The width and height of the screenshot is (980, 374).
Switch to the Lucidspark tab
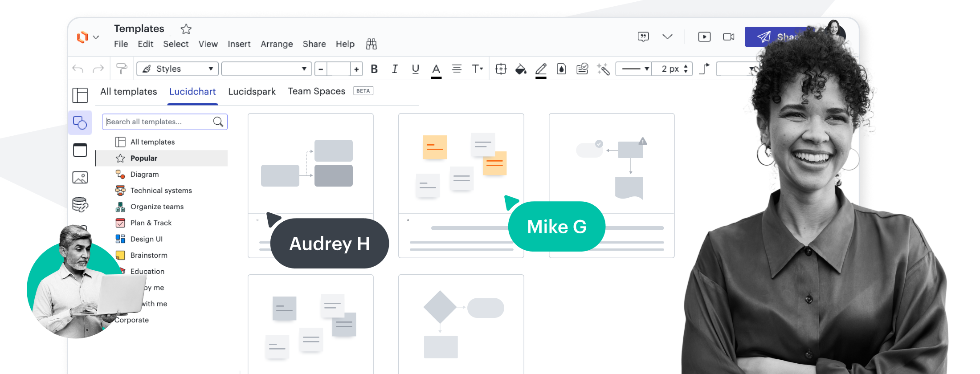pos(252,91)
